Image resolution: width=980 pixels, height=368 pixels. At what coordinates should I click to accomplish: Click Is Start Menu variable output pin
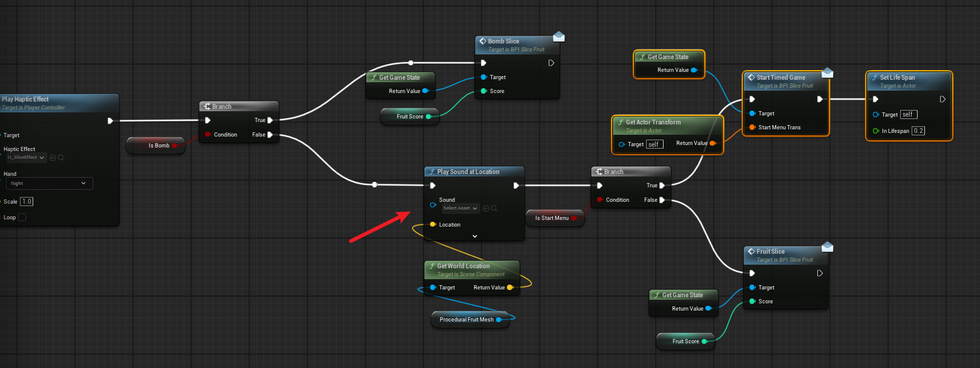point(573,218)
